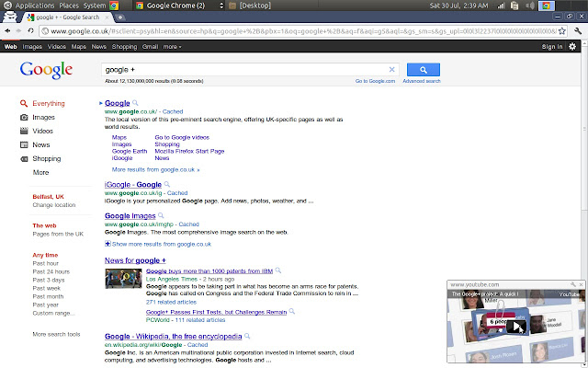Open Gmail from top bar
This screenshot has height=368, width=588.
coord(150,47)
